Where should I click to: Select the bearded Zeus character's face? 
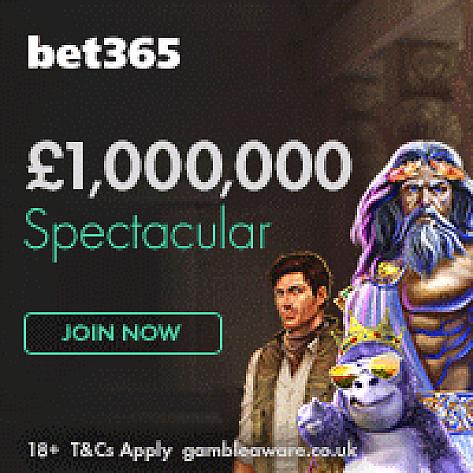tap(427, 200)
